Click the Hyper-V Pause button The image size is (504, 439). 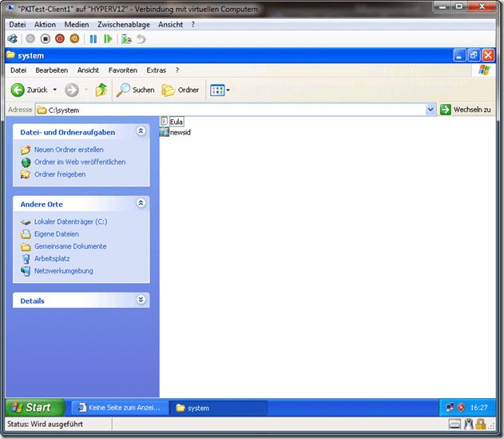coord(93,38)
